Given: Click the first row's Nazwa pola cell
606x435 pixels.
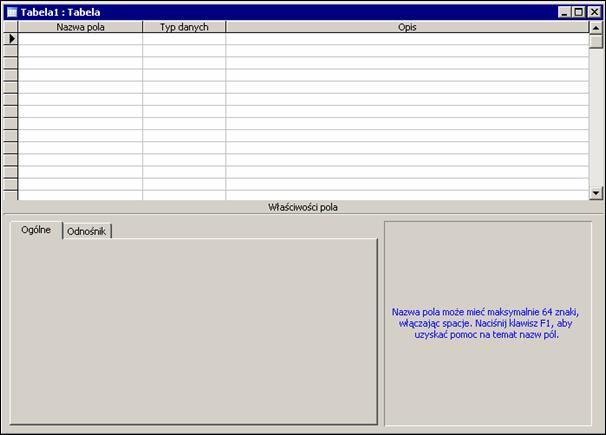Looking at the screenshot, I should (x=80, y=39).
